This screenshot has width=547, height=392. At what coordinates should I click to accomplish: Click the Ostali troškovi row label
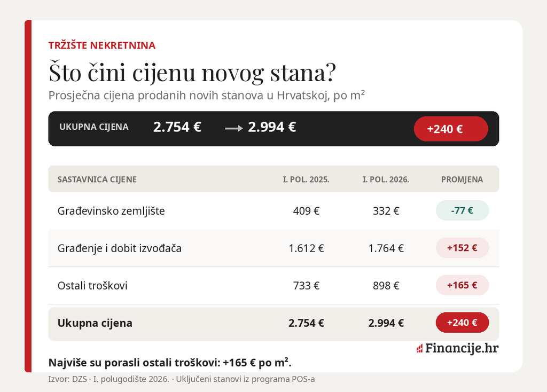click(92, 285)
